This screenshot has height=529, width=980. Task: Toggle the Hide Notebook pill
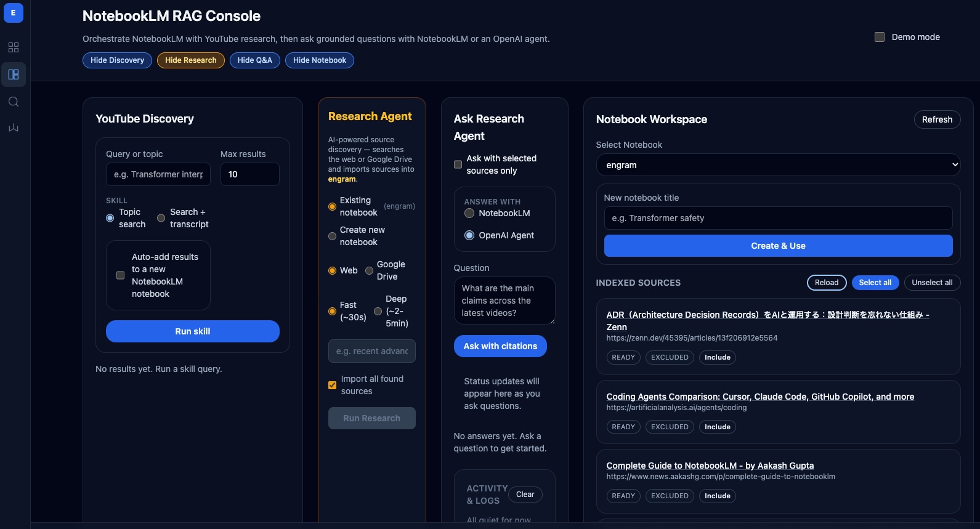point(320,60)
